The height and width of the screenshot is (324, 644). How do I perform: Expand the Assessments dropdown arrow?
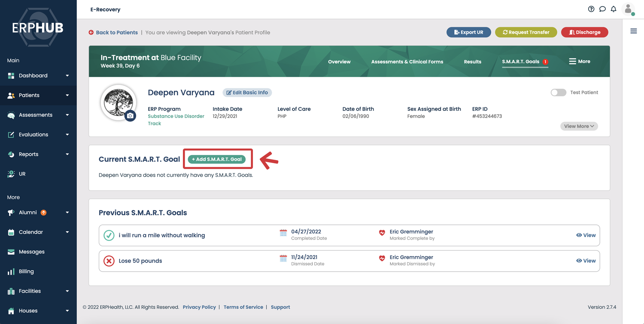click(67, 115)
